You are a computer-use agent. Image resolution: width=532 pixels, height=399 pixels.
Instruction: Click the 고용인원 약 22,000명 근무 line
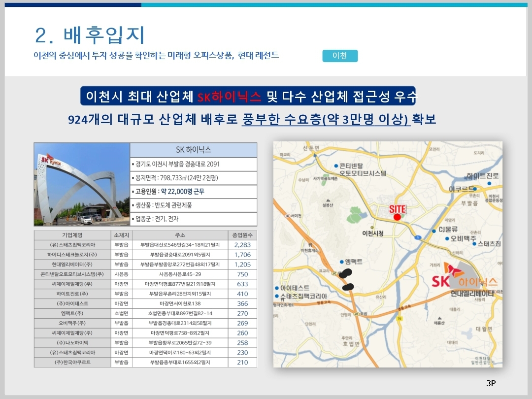pyautogui.click(x=194, y=192)
